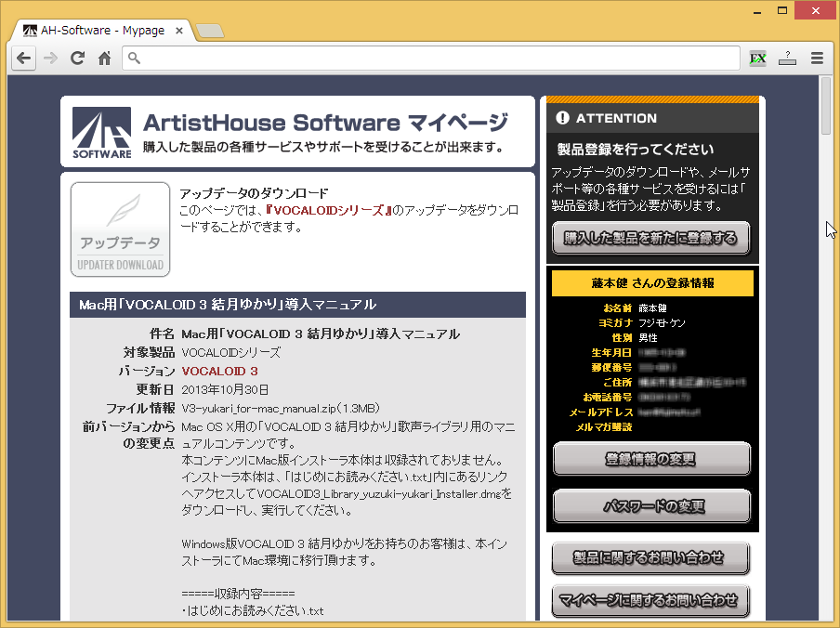
Task: Click the magnifier icon in the address bar
Action: point(135,58)
